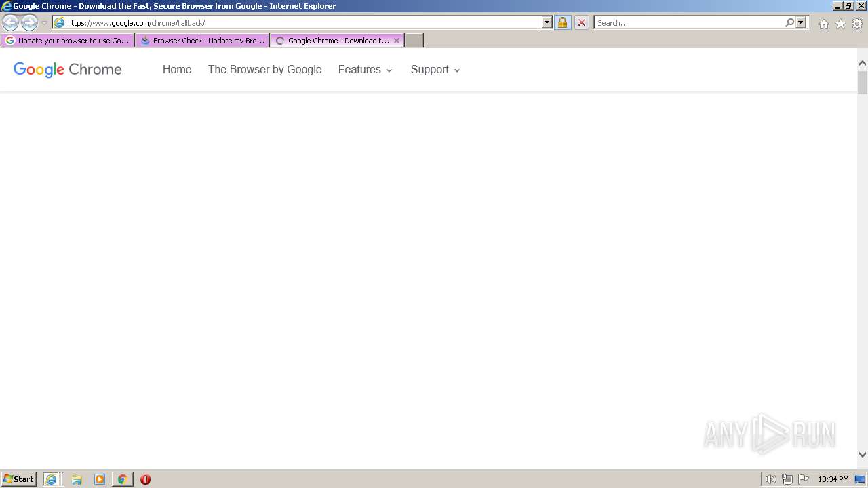Open the Action Center flag icon
868x488 pixels.
804,479
